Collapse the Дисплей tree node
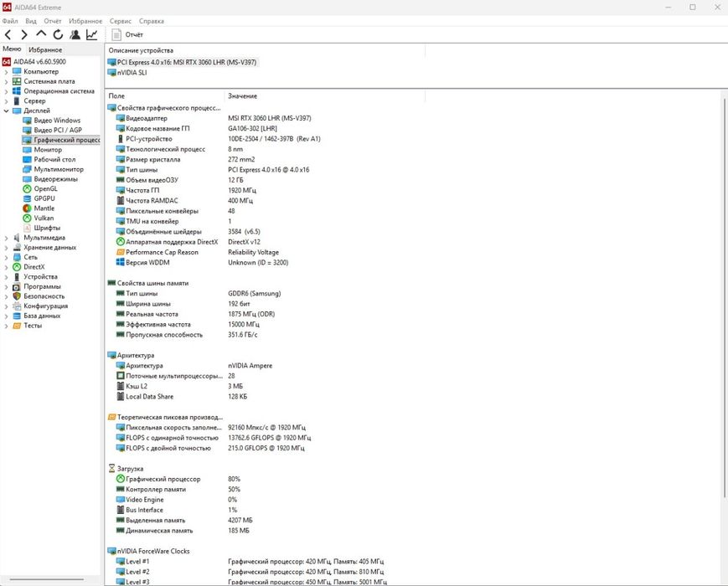The height and width of the screenshot is (586, 728). click(6, 111)
